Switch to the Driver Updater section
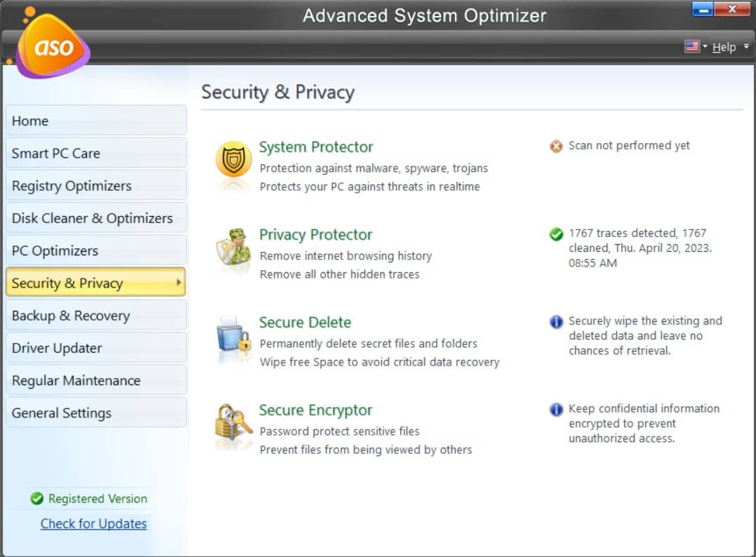Image resolution: width=756 pixels, height=557 pixels. click(95, 347)
